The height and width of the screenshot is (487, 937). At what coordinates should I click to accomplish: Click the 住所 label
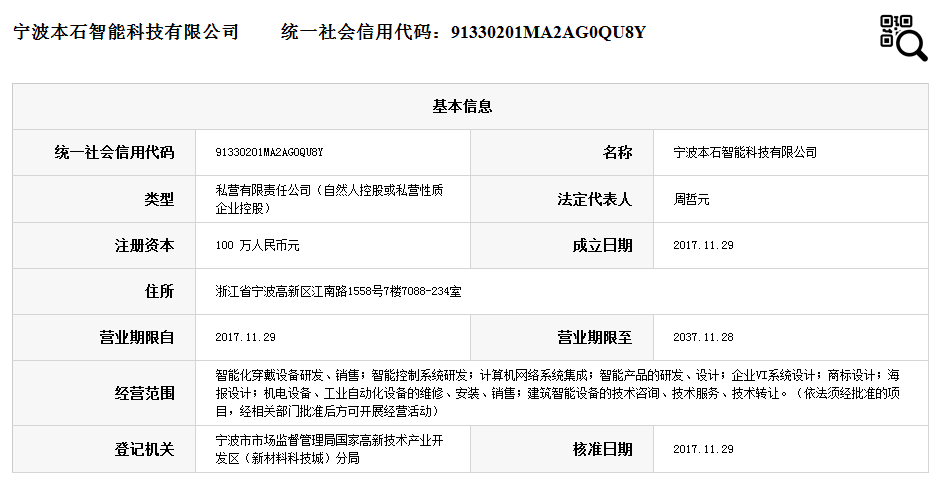point(159,292)
